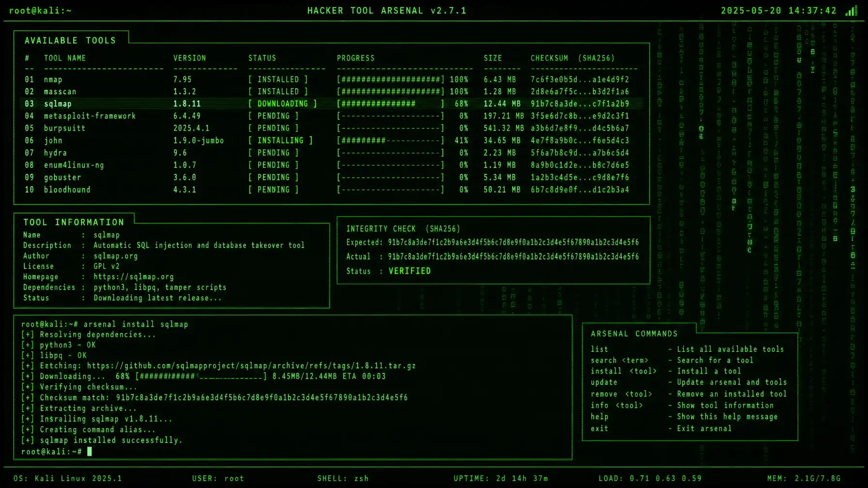Image resolution: width=868 pixels, height=488 pixels.
Task: Click the CHECKSUM (SHA256) column header
Action: tap(573, 58)
